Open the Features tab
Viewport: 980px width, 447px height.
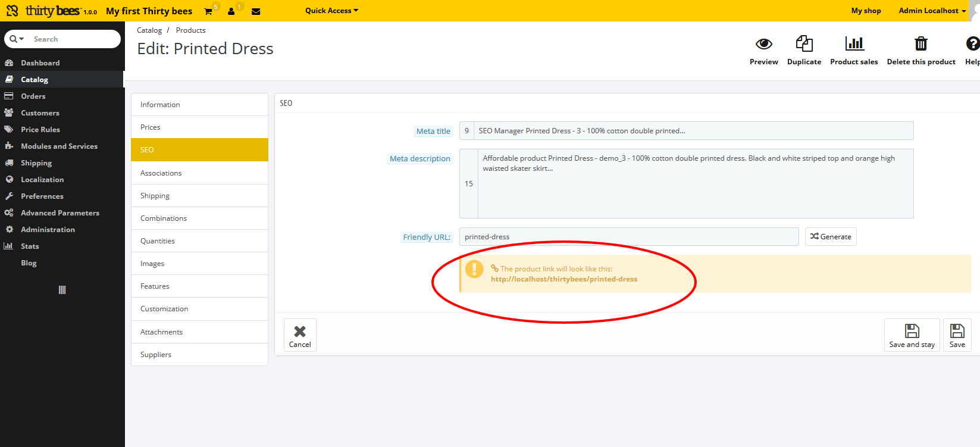click(x=199, y=286)
